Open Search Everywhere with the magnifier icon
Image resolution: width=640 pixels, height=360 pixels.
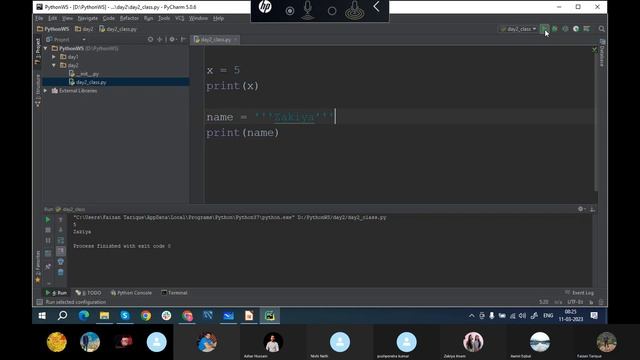[x=602, y=29]
